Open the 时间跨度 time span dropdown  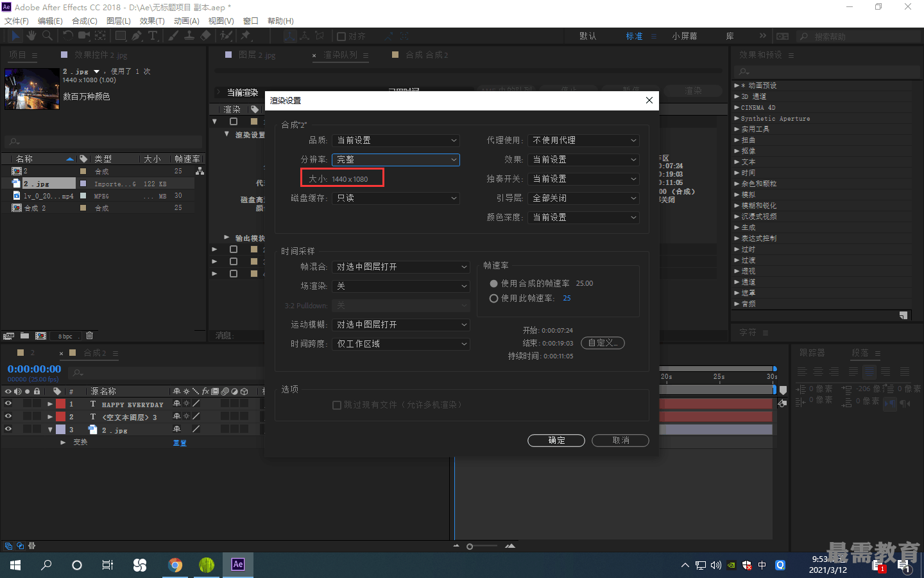(x=401, y=344)
